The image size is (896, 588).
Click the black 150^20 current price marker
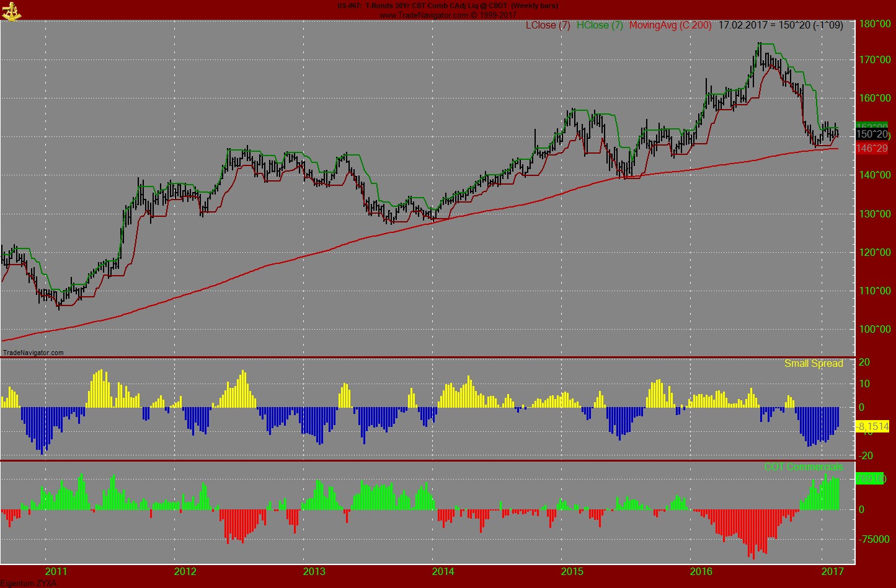pyautogui.click(x=871, y=134)
